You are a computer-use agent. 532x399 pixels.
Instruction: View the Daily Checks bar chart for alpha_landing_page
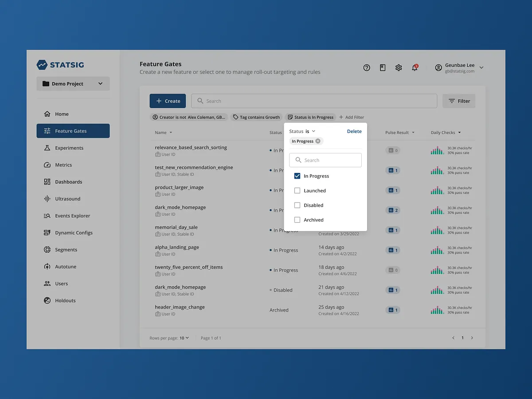click(437, 250)
